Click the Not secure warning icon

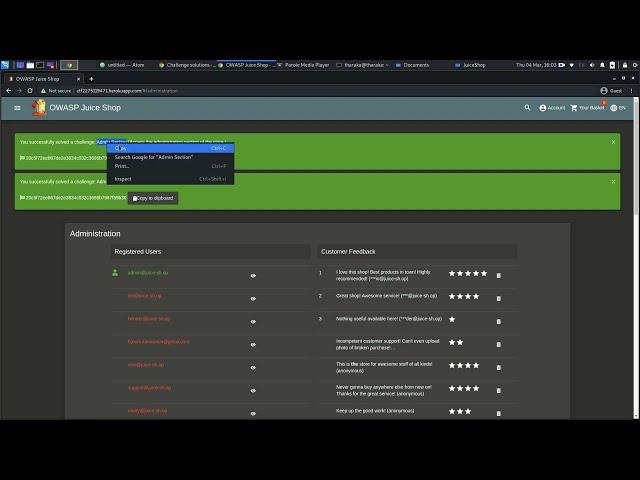(43, 91)
